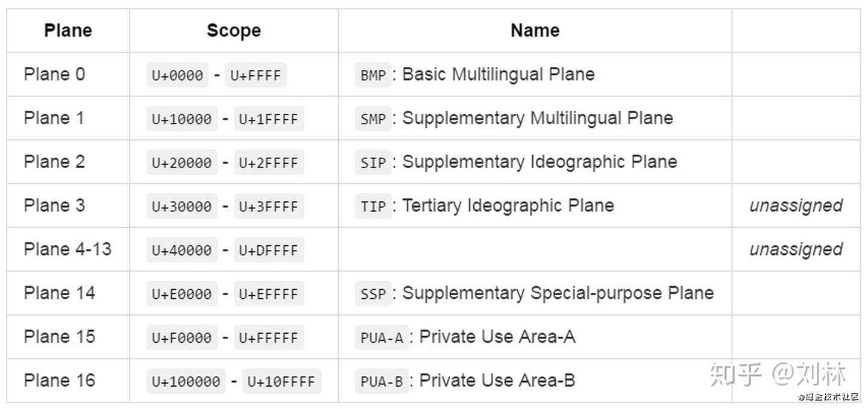Select the U+FFFF code tag

[256, 76]
